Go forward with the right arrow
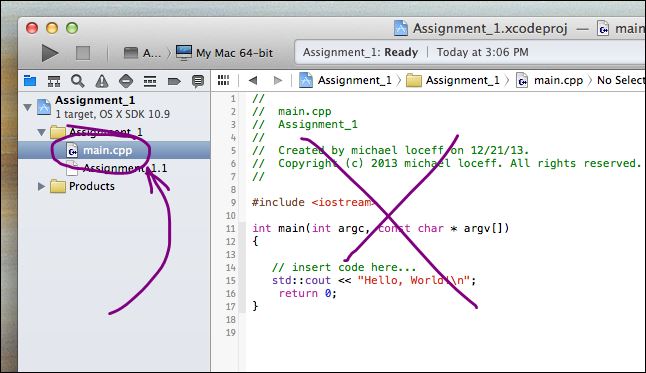Screen dimensions: 646x373 click(x=278, y=80)
